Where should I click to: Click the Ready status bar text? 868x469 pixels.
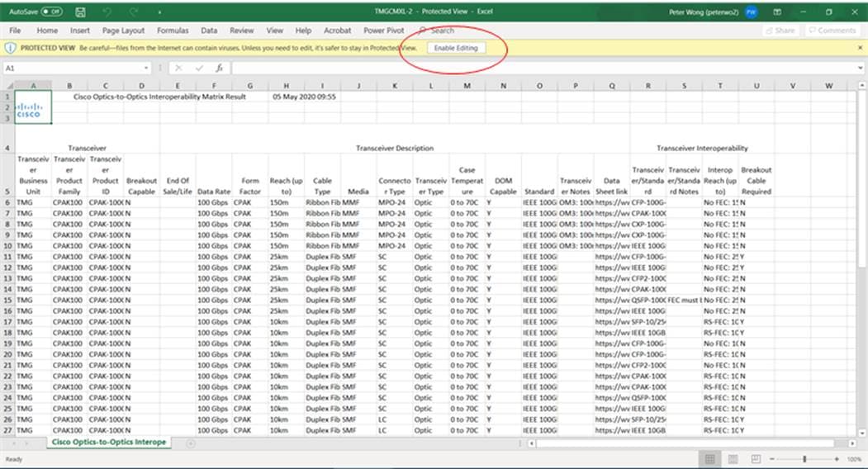(14, 459)
